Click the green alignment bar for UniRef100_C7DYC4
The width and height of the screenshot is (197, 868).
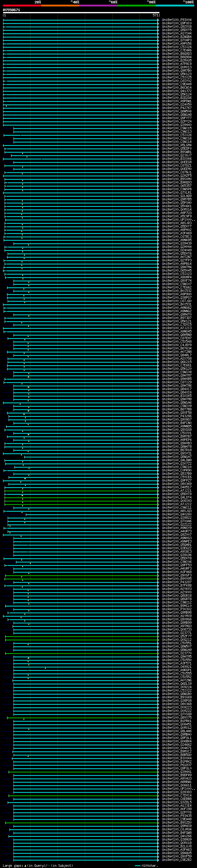(83, 796)
